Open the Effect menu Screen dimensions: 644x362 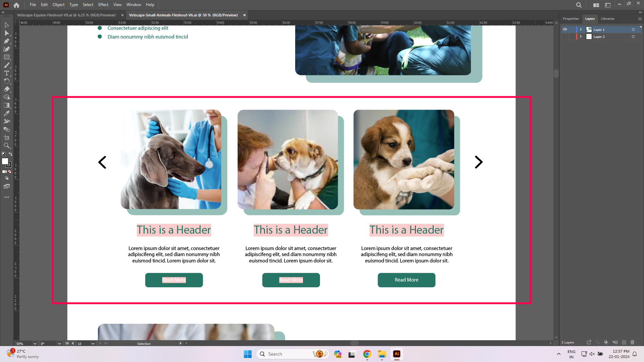pyautogui.click(x=103, y=5)
